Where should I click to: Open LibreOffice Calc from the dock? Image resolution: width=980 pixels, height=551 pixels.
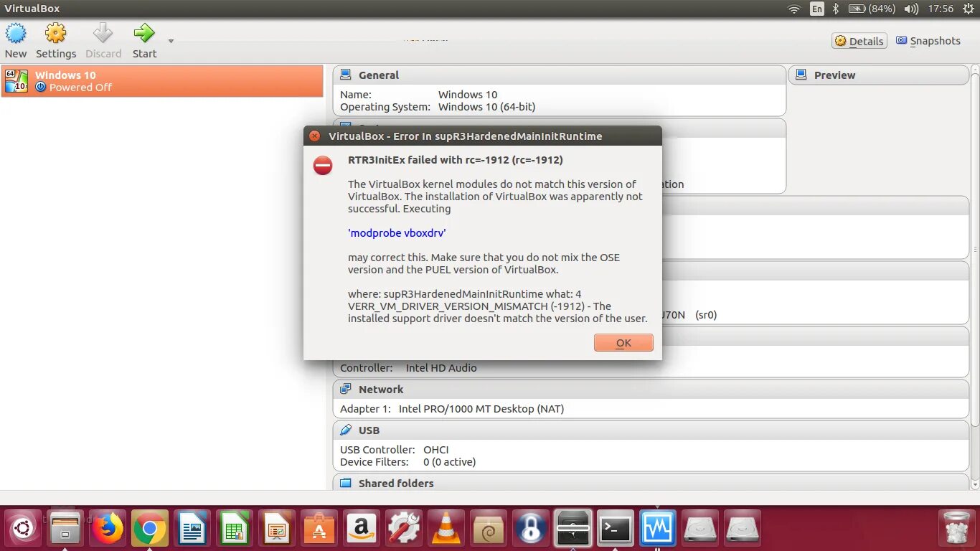pyautogui.click(x=235, y=529)
